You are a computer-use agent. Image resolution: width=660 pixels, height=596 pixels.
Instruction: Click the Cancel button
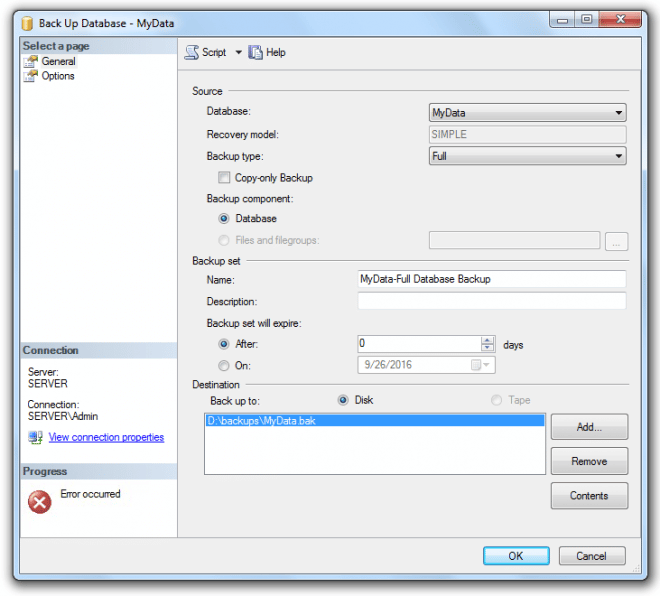point(592,556)
